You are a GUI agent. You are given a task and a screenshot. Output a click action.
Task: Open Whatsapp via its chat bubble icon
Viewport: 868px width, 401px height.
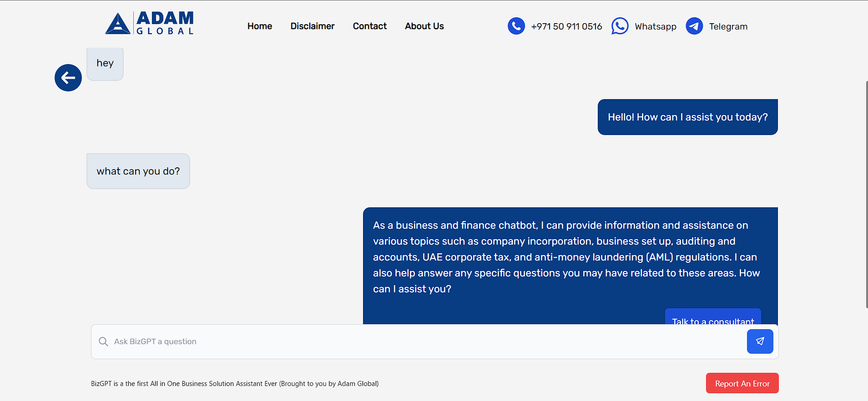tap(620, 26)
